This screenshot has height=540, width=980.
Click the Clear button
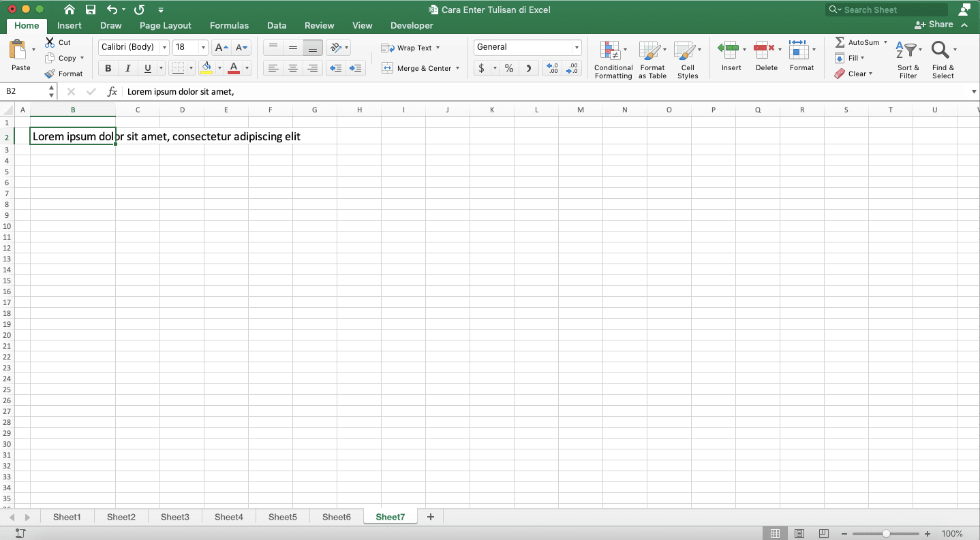click(x=853, y=74)
